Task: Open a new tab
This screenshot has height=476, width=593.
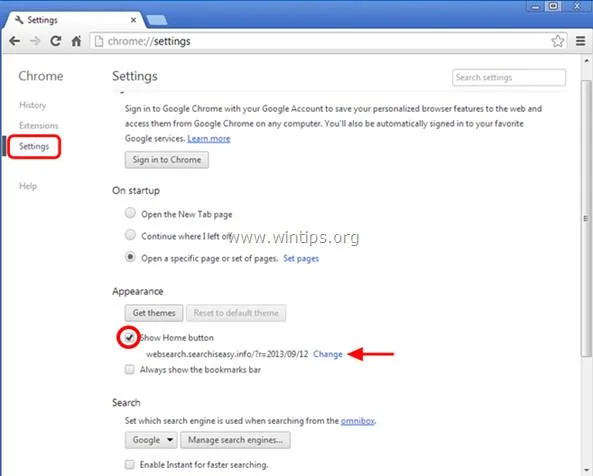Action: click(157, 20)
